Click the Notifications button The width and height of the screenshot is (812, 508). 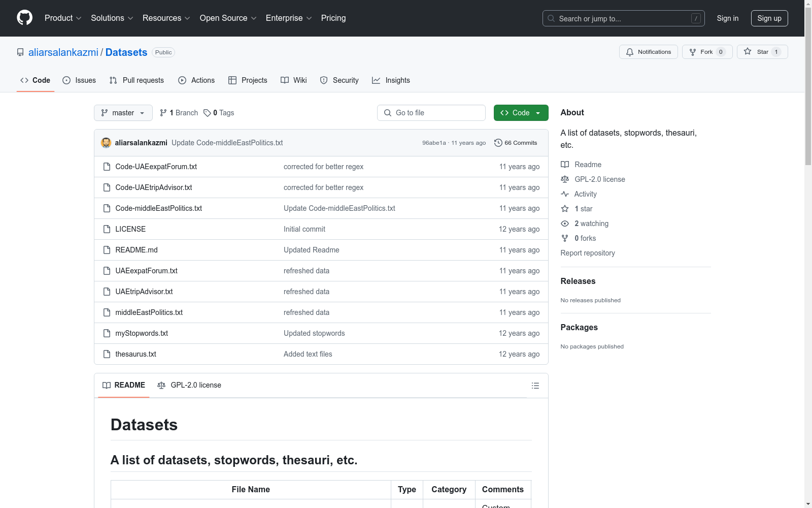(x=649, y=52)
